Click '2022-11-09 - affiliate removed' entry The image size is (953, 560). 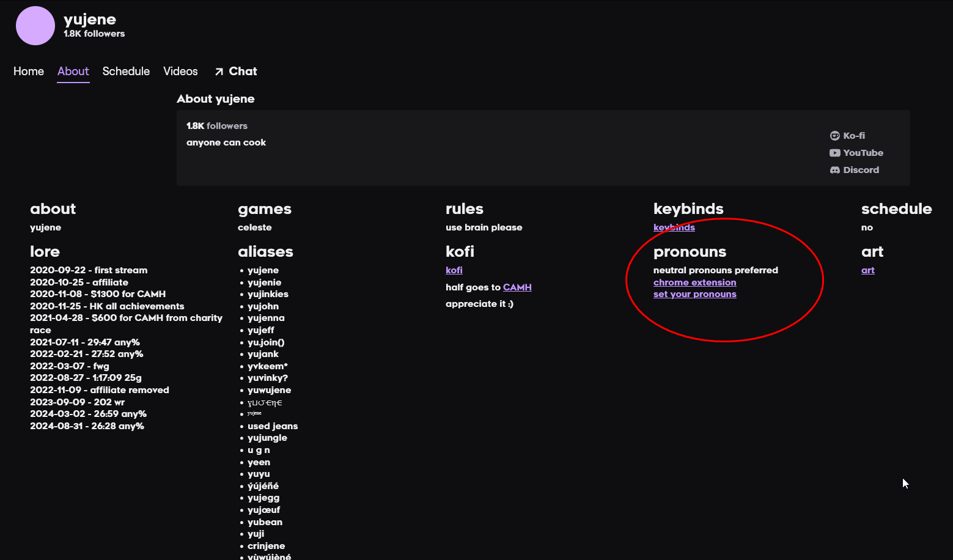pos(100,390)
